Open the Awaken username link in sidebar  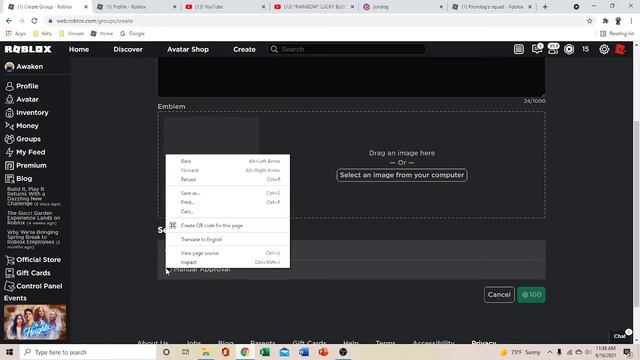[30, 67]
